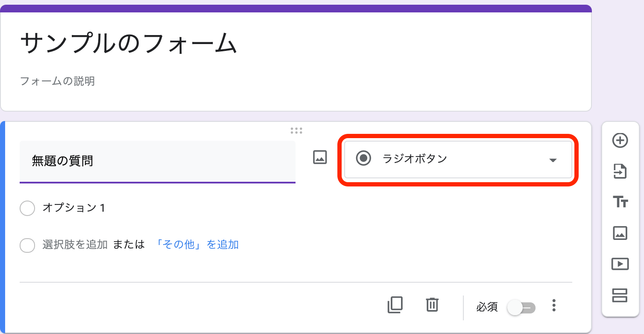Select the オプション 1 radio button
The image size is (644, 334).
coord(27,208)
